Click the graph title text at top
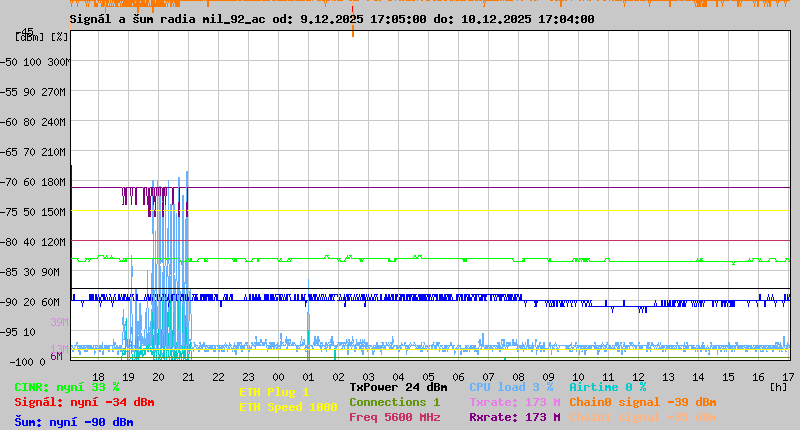Screen dimensions: 800x430 332,19
